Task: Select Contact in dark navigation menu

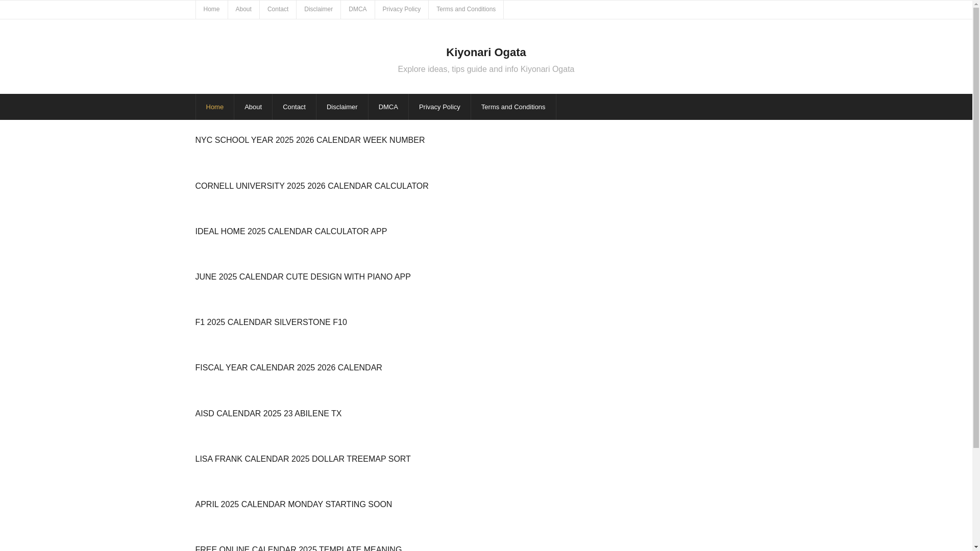Action: click(x=294, y=107)
